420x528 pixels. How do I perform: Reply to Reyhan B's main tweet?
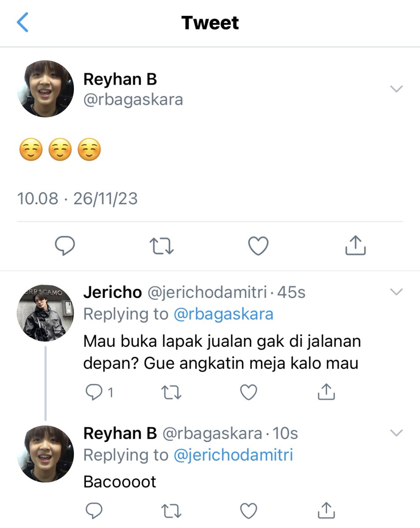coord(65,246)
